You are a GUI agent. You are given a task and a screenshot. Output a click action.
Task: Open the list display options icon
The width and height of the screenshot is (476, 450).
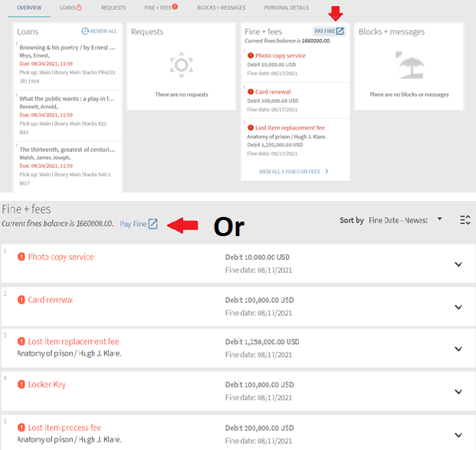coord(465,220)
